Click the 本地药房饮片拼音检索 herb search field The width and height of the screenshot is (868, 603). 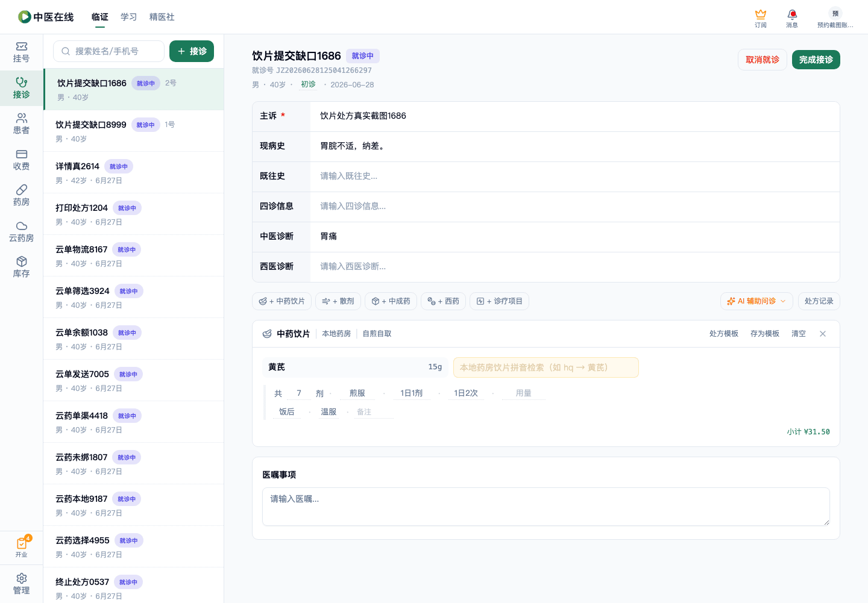(546, 367)
